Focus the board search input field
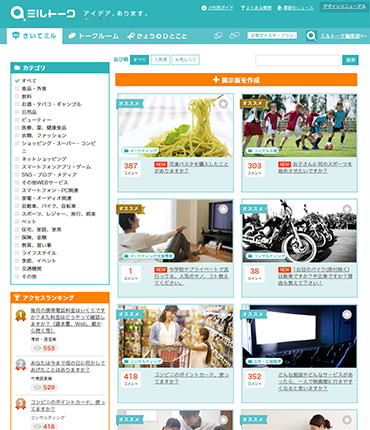The height and width of the screenshot is (430, 370). tap(298, 60)
